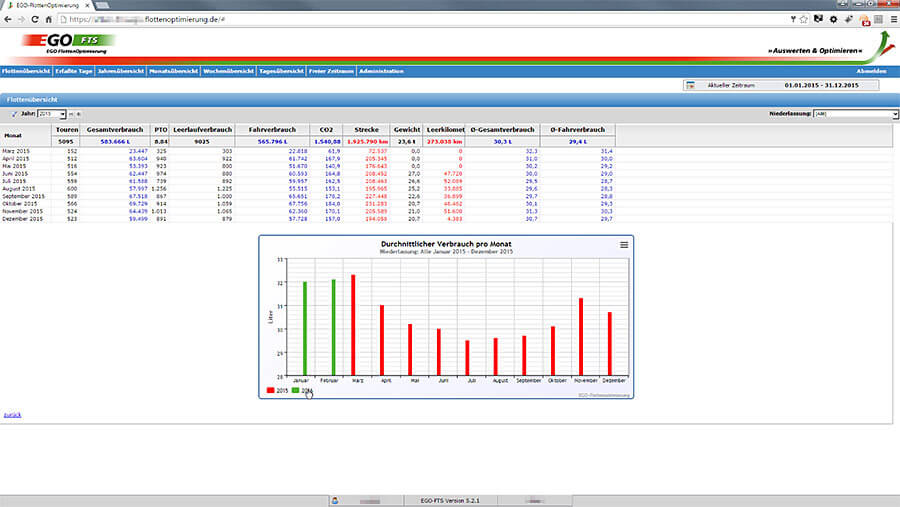Click the dark shield extension icon
The image size is (900, 507).
tap(818, 20)
